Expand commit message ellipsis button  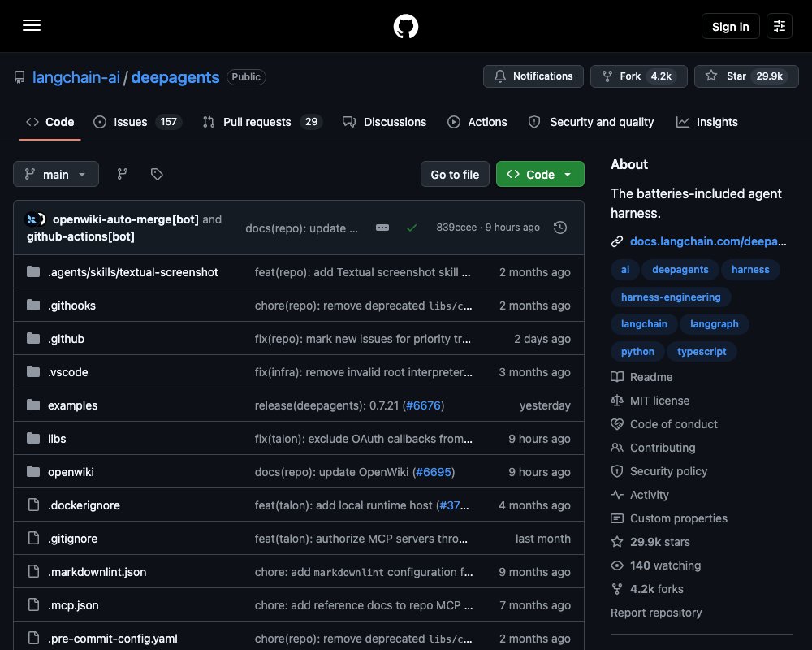pyautogui.click(x=382, y=227)
